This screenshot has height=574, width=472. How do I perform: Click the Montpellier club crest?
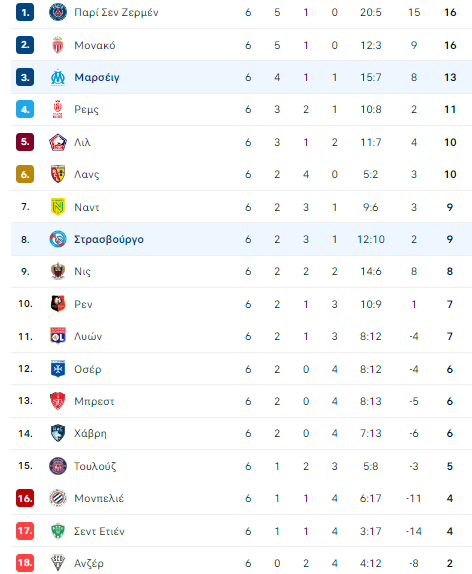tap(58, 498)
